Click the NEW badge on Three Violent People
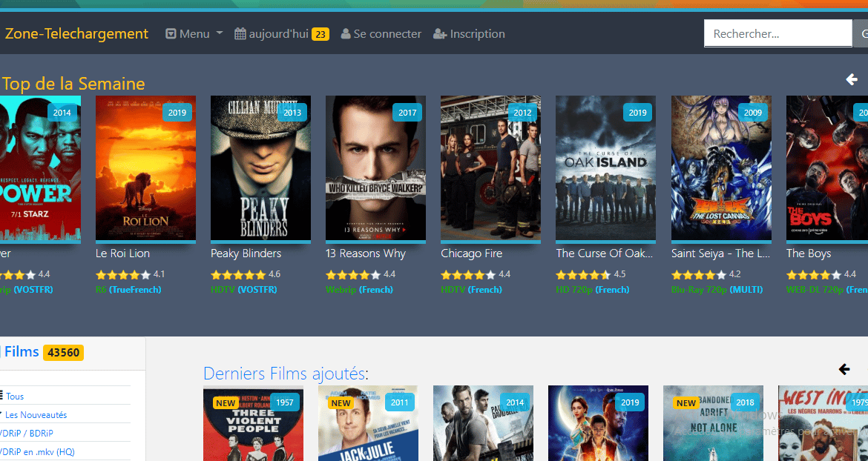This screenshot has height=461, width=868. coord(226,403)
